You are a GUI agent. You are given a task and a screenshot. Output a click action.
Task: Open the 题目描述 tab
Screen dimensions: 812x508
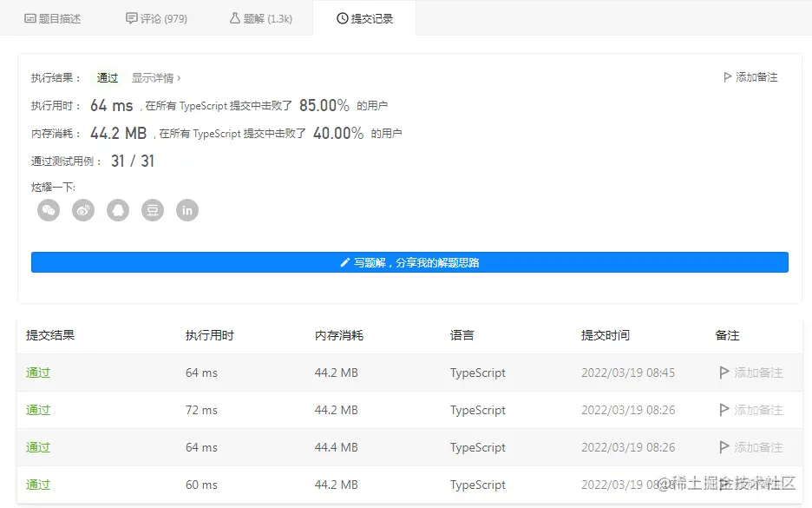53,18
